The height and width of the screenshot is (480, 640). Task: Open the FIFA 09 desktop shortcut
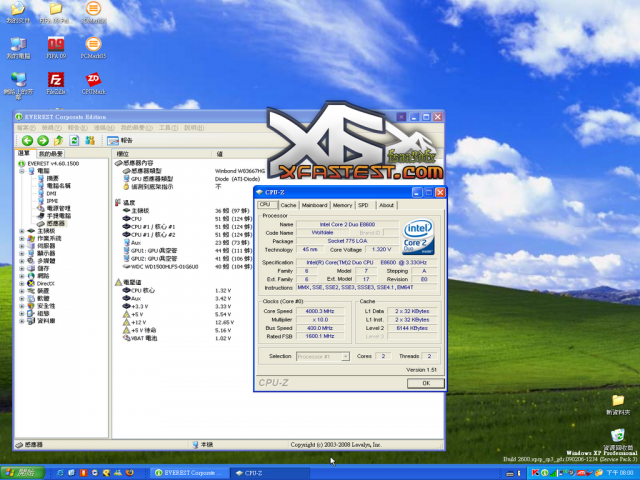coord(56,48)
